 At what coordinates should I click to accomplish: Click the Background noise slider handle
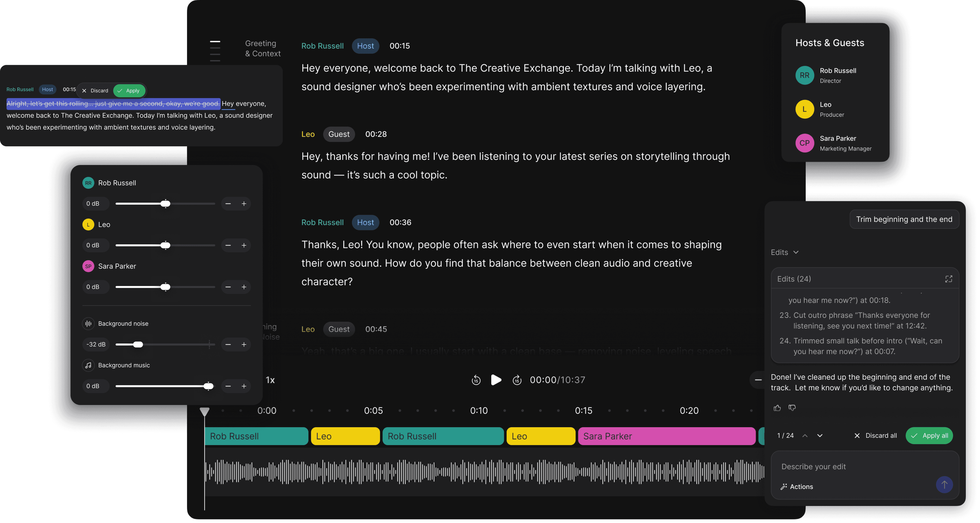pyautogui.click(x=138, y=344)
